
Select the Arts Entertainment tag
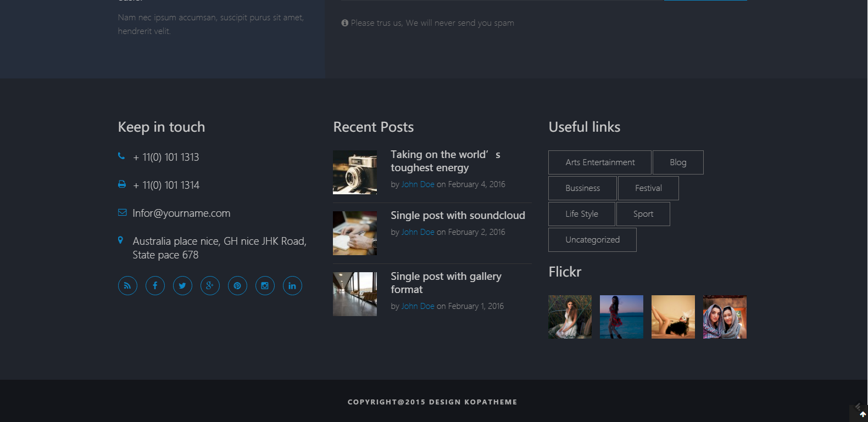(599, 162)
